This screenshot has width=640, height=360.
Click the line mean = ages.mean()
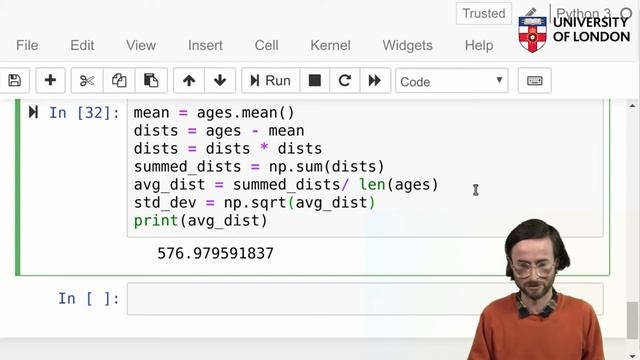tap(214, 113)
